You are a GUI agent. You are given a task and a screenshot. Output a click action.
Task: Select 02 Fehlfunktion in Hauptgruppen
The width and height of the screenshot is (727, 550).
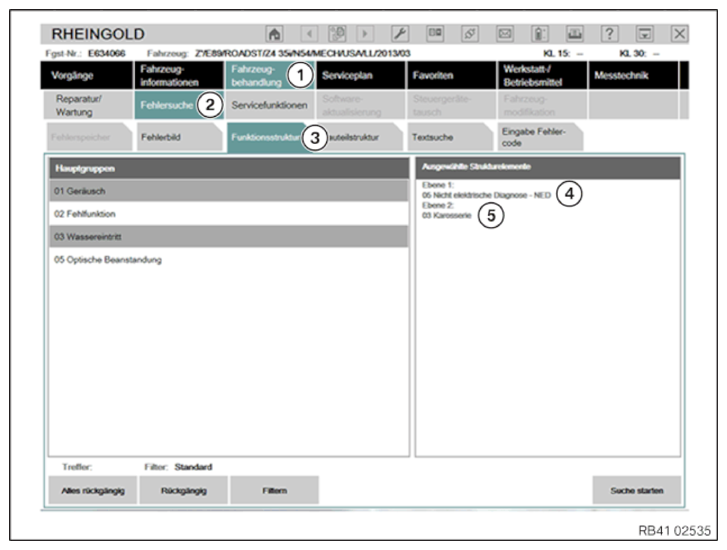coord(229,214)
